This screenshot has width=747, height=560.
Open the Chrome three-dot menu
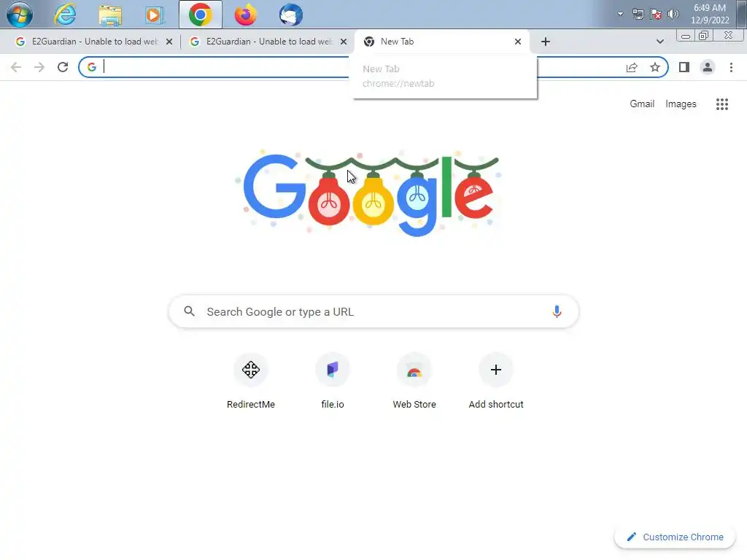pyautogui.click(x=731, y=67)
